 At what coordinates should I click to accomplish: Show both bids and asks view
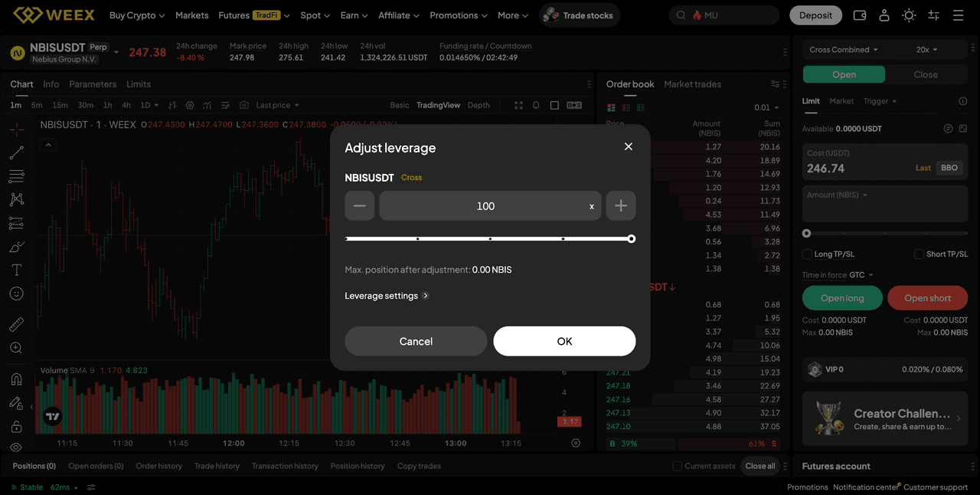[x=611, y=107]
